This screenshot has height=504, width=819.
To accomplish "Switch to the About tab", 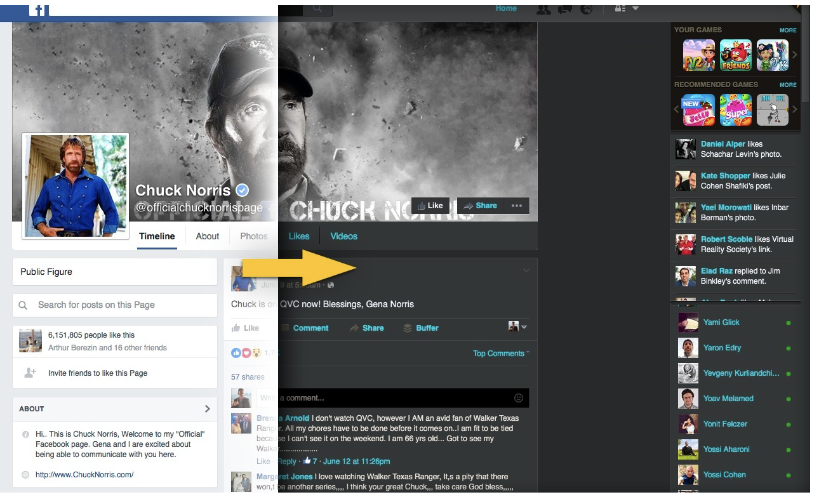I will (207, 236).
